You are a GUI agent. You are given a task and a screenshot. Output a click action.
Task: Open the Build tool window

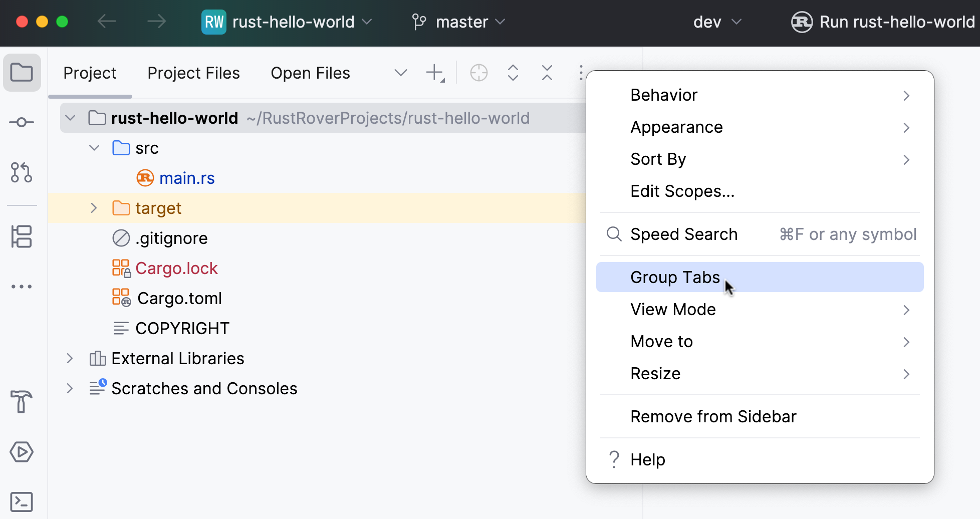coord(22,402)
